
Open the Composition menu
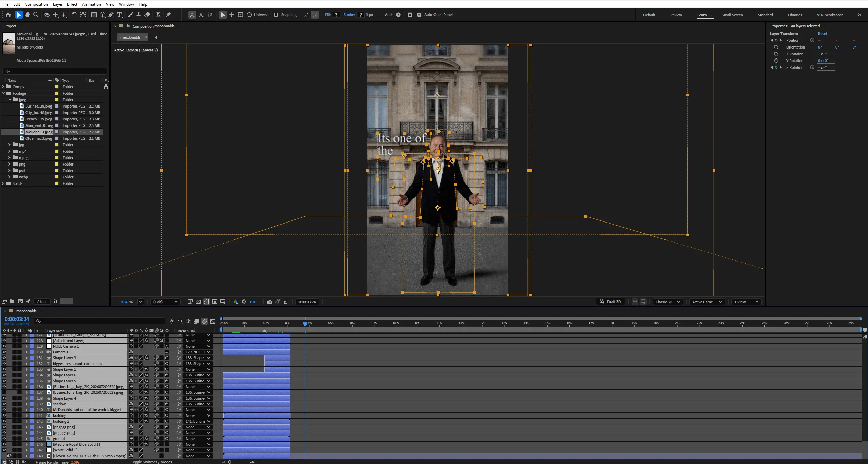[x=36, y=4]
